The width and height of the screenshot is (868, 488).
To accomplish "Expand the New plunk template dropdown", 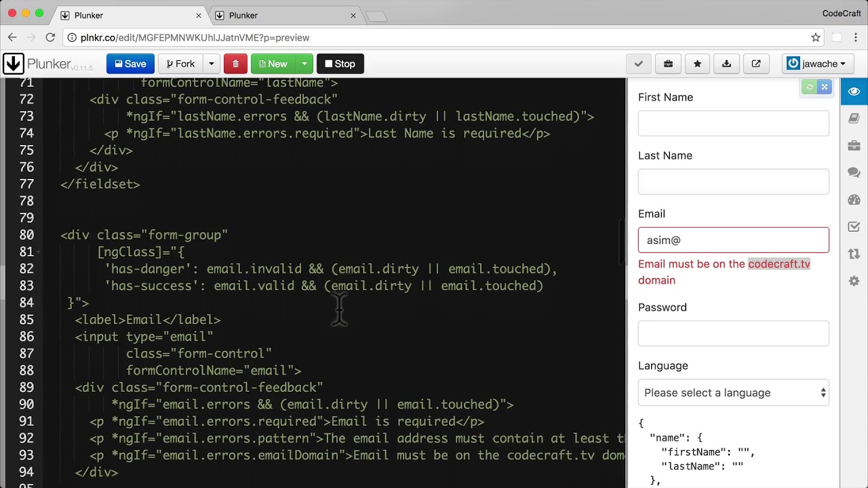I will [x=304, y=64].
